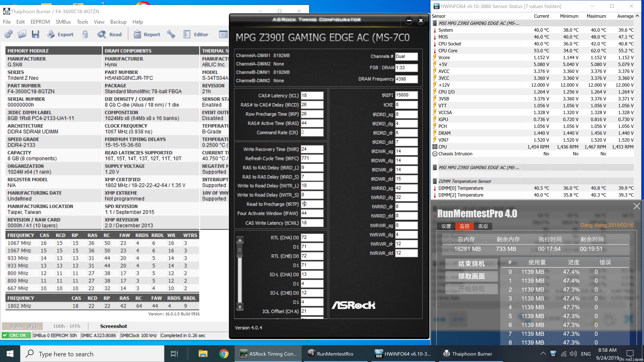Select the Screenshot tab in Thaiphoon Burner
Image resolution: width=644 pixels, height=362 pixels.
click(114, 326)
